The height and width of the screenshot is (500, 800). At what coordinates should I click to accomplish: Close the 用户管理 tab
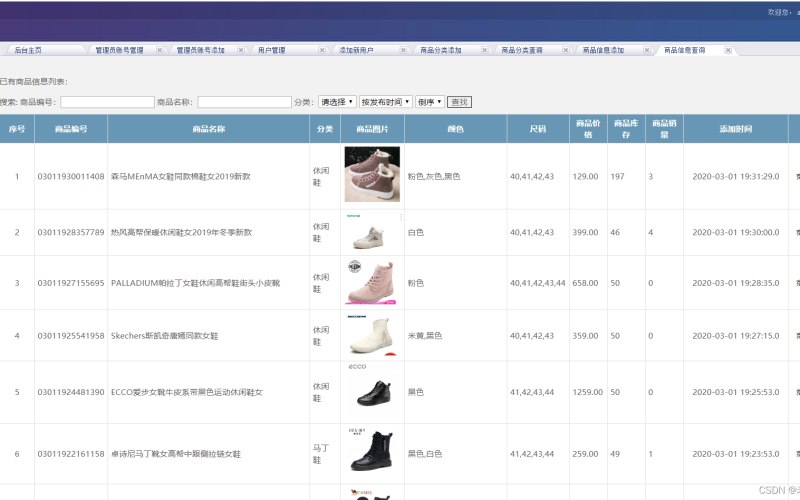coord(322,50)
